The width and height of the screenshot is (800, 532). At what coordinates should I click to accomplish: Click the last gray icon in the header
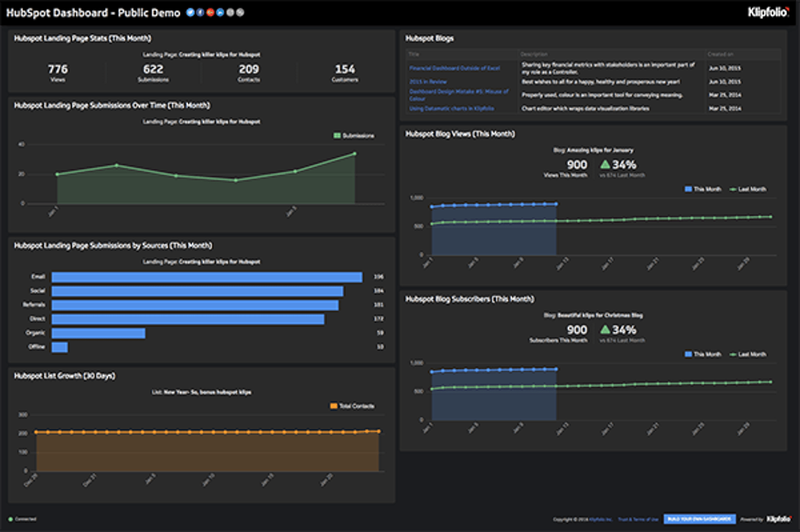240,12
